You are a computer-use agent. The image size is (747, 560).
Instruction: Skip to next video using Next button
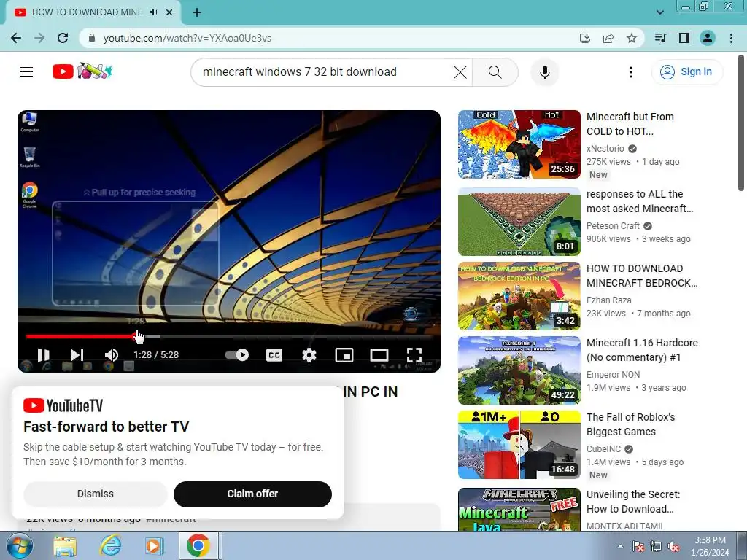click(77, 355)
